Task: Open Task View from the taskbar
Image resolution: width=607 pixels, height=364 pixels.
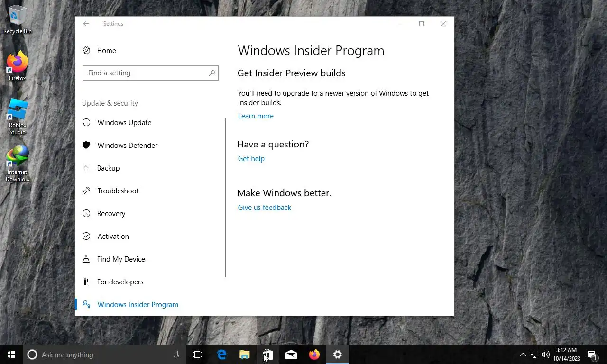Action: coord(197,355)
